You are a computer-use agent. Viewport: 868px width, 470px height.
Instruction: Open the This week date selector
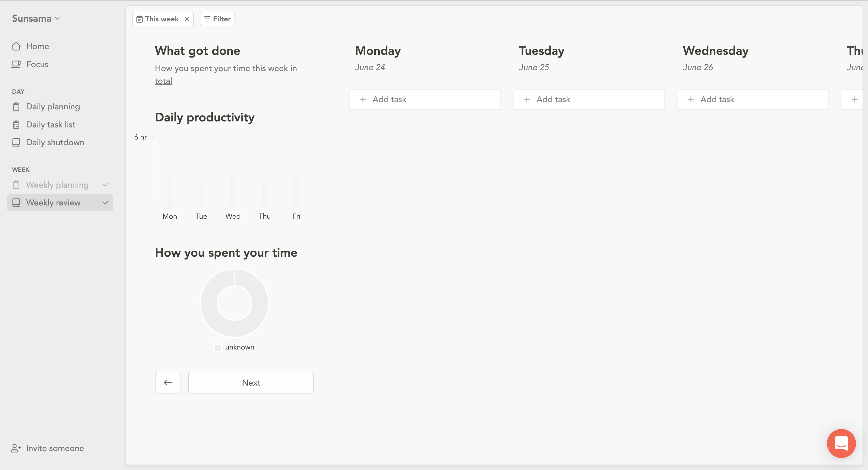pyautogui.click(x=158, y=19)
